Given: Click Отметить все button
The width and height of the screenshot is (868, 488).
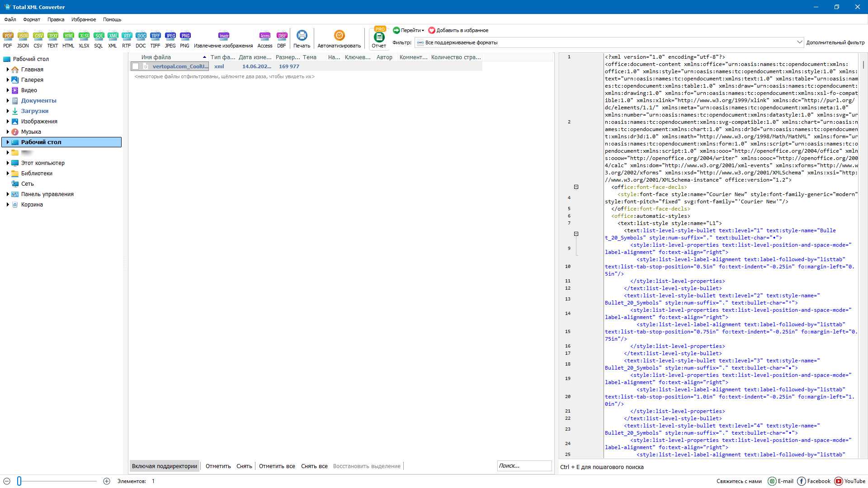Looking at the screenshot, I should tap(277, 466).
